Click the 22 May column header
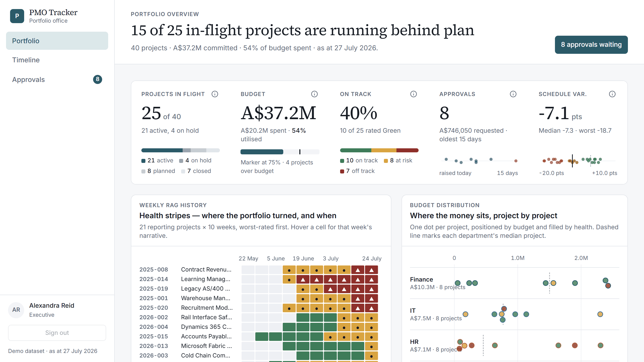Screen dimensions: 644x362 [248, 258]
